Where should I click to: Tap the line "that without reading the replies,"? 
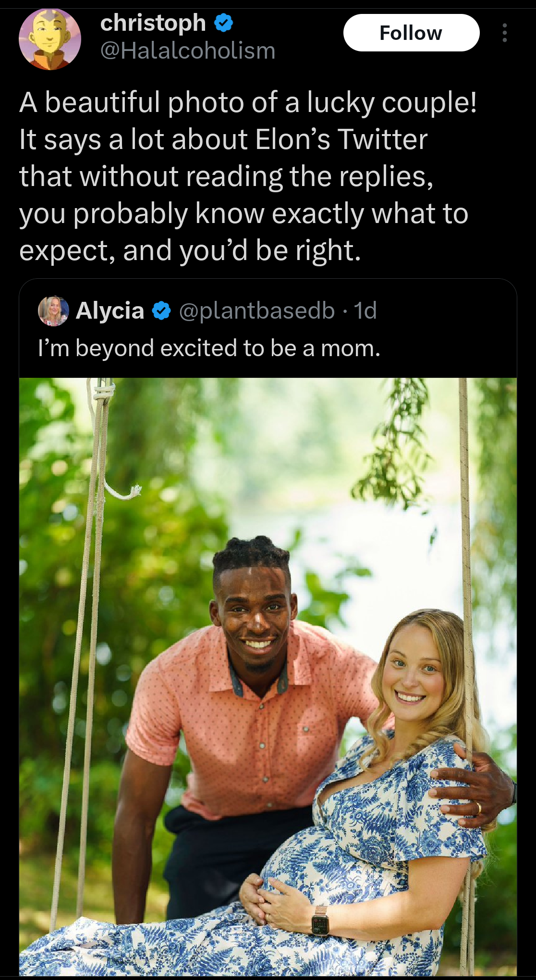pos(226,176)
